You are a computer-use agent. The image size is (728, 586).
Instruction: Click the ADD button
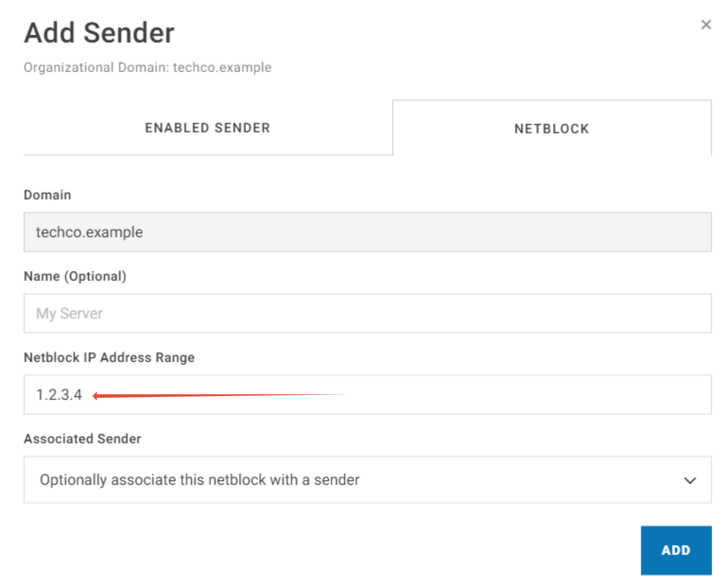(x=675, y=550)
